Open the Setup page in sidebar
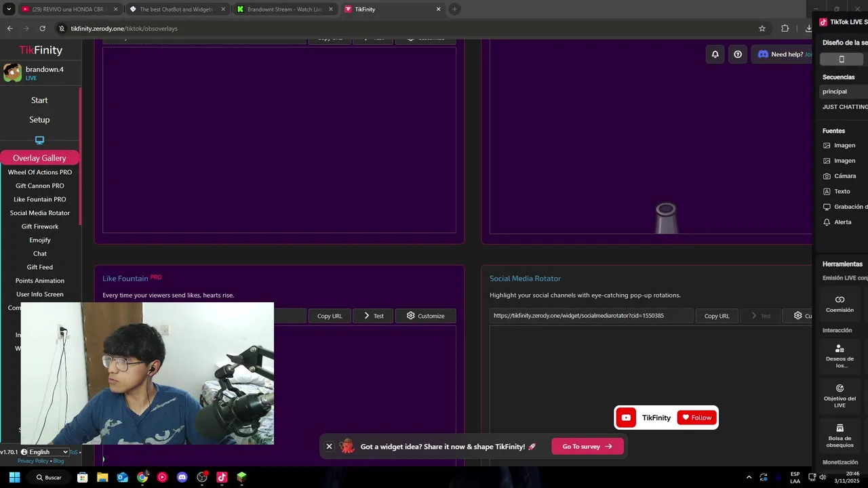The height and width of the screenshot is (488, 868). click(39, 119)
